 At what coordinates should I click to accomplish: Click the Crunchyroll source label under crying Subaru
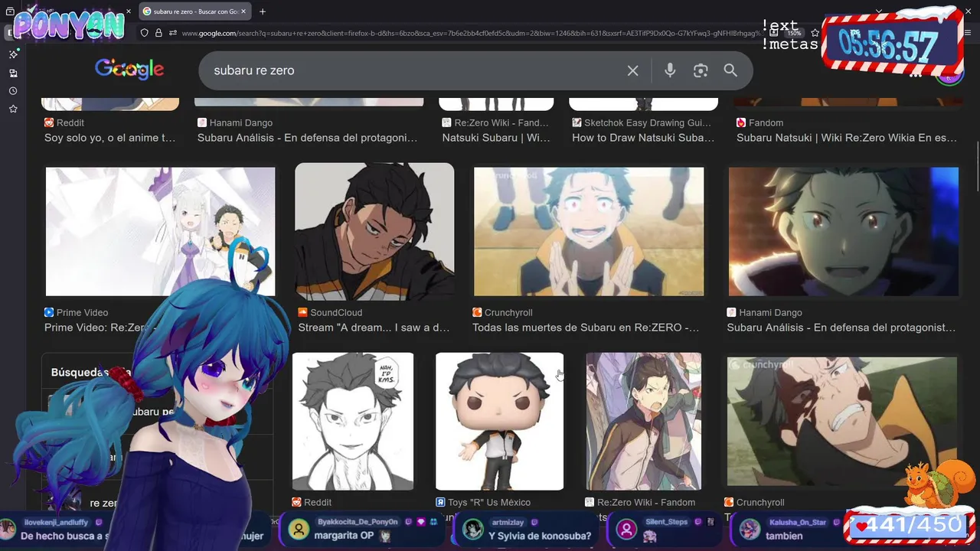point(502,312)
